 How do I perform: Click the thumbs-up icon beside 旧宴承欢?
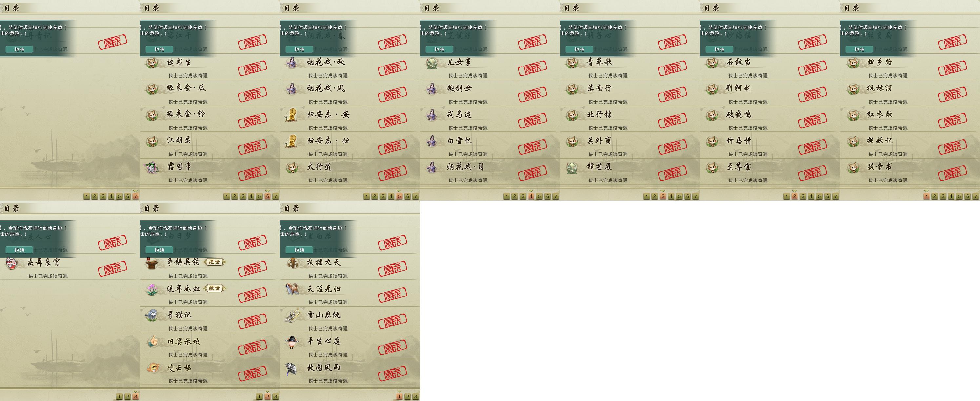tap(152, 341)
